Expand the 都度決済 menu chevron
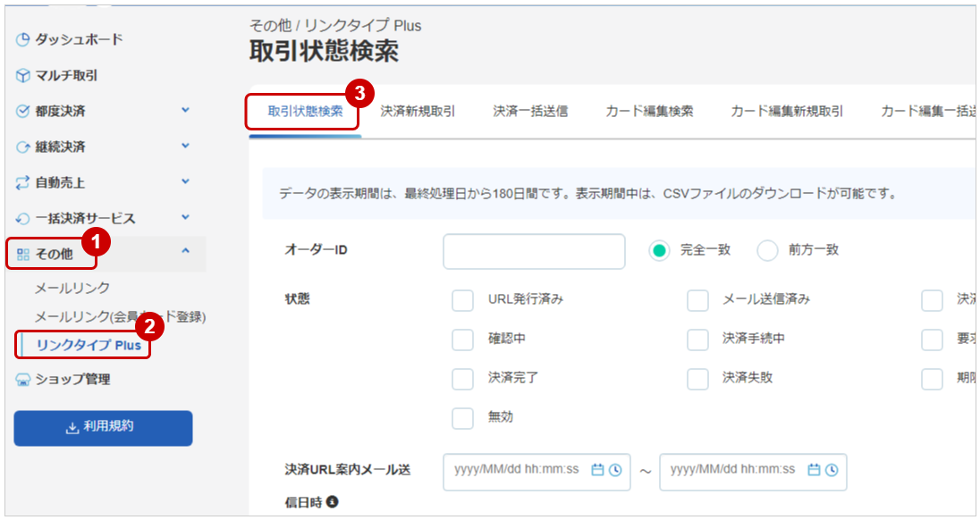 (185, 110)
